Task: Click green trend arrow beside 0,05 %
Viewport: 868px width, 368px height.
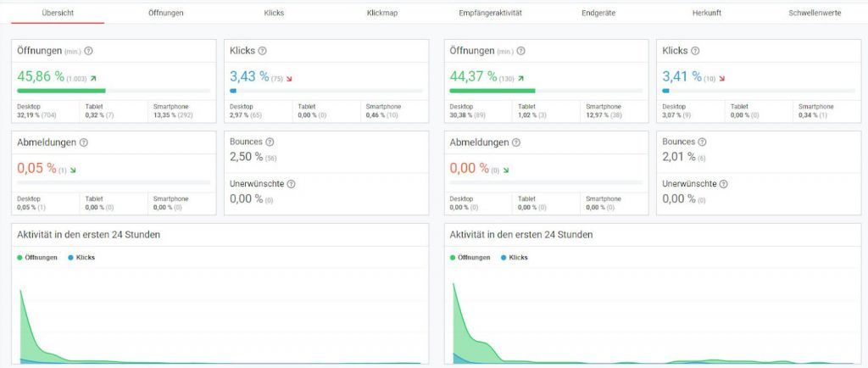Action: 73,170
